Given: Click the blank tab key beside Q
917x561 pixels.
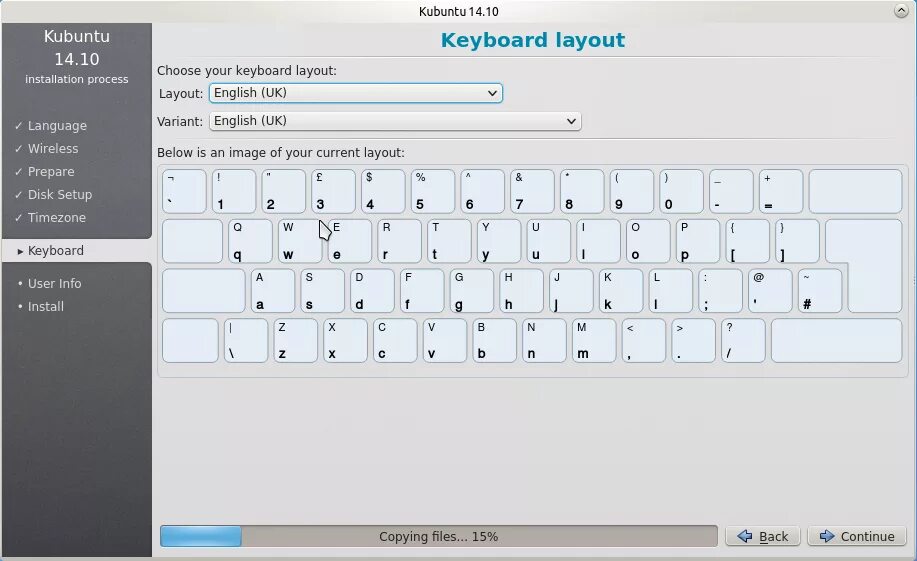Looking at the screenshot, I should [192, 241].
